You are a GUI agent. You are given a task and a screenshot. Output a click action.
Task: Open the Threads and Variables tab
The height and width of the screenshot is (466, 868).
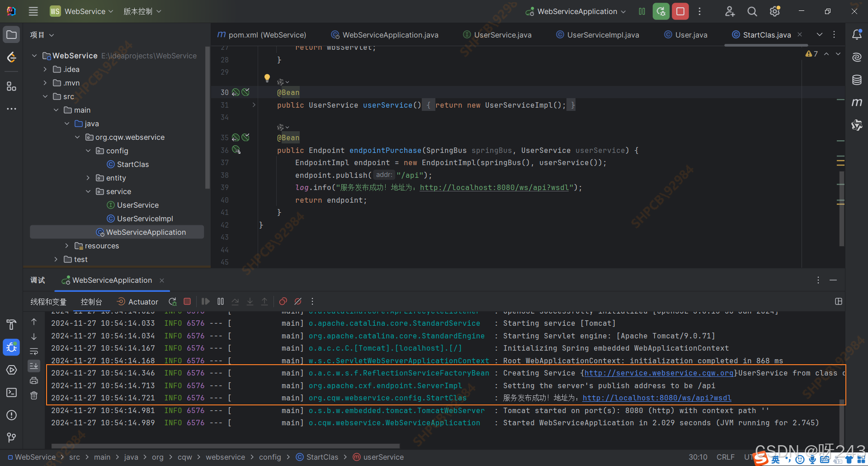(x=48, y=302)
